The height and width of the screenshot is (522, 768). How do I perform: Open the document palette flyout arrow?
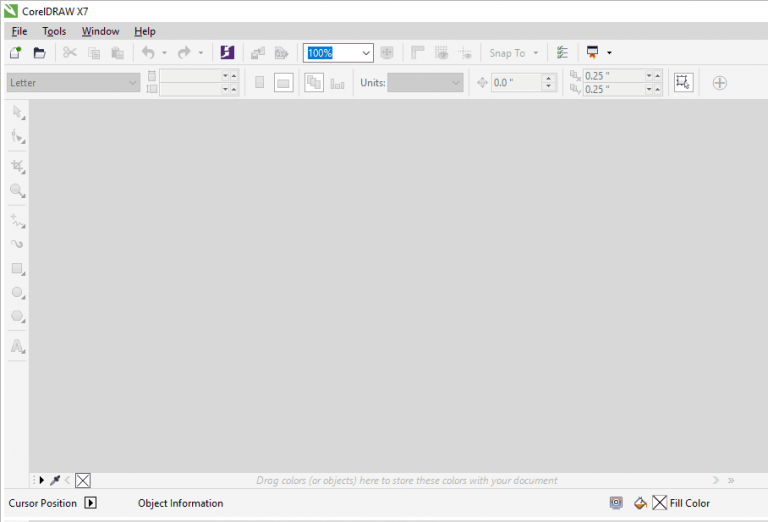coord(42,480)
